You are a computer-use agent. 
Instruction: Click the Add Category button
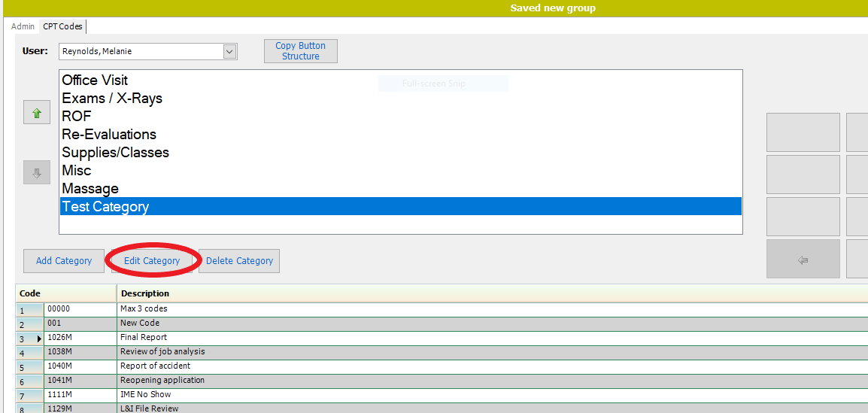coord(64,261)
